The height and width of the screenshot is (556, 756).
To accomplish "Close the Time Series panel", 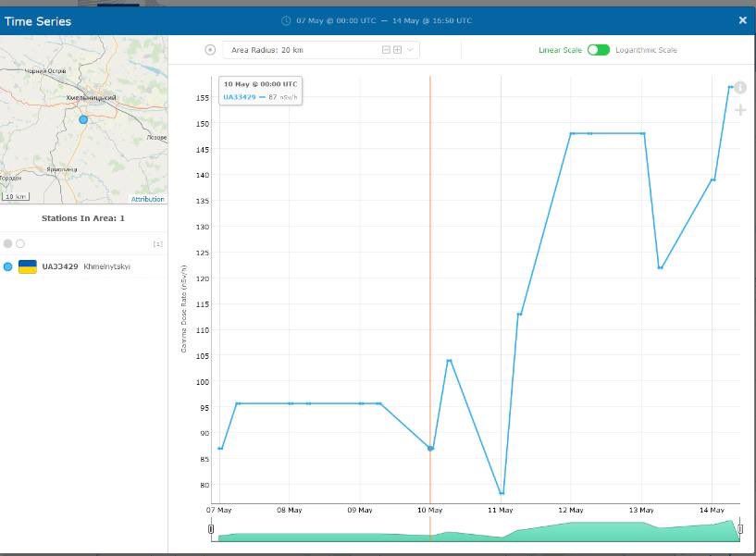I will click(x=742, y=20).
